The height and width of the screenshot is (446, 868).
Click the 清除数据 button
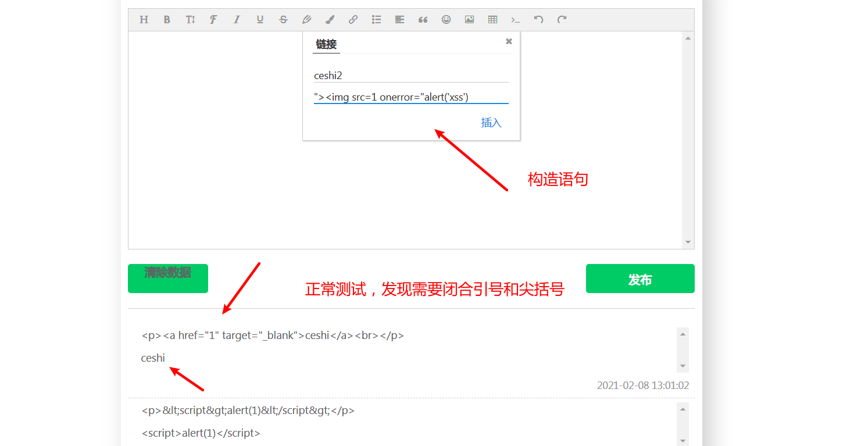point(168,279)
